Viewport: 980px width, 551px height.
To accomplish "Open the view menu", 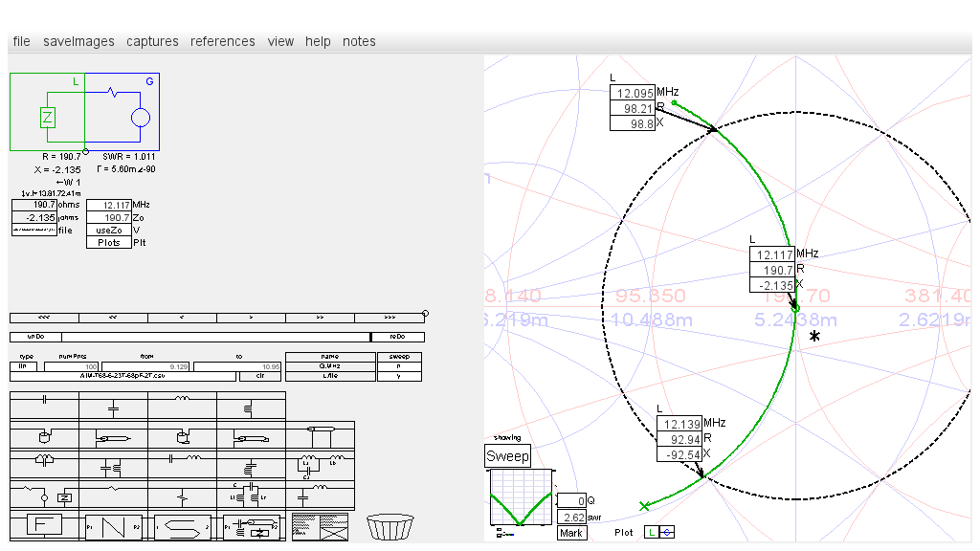I will click(x=280, y=41).
